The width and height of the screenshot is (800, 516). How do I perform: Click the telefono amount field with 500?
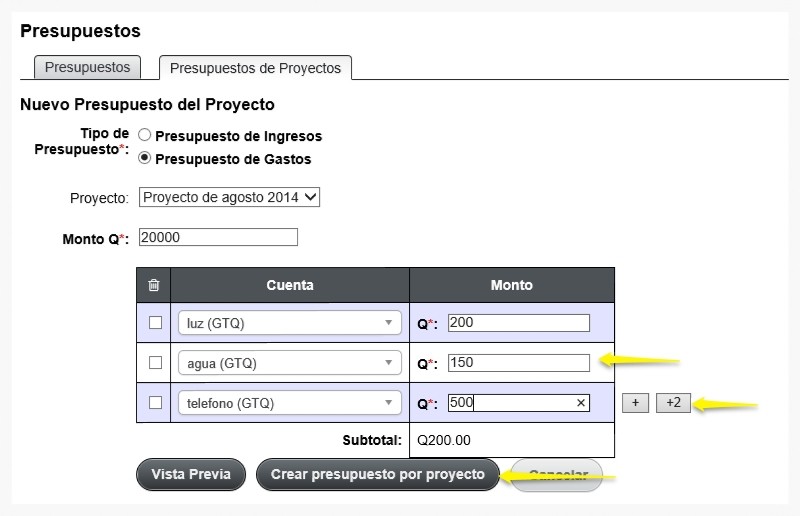tap(519, 403)
